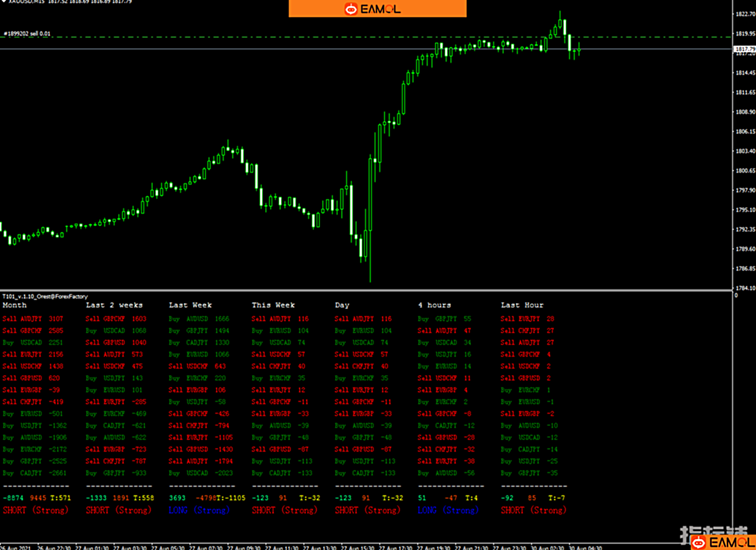Viewport: 756px width, 550px height.
Task: Click 'Buy CADJPY -2661' in Month column
Action: tap(35, 473)
